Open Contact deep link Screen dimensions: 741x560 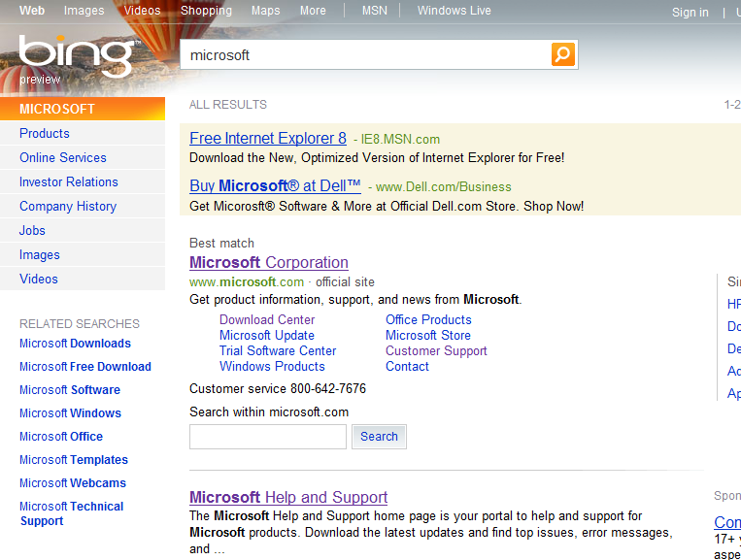pyautogui.click(x=407, y=367)
